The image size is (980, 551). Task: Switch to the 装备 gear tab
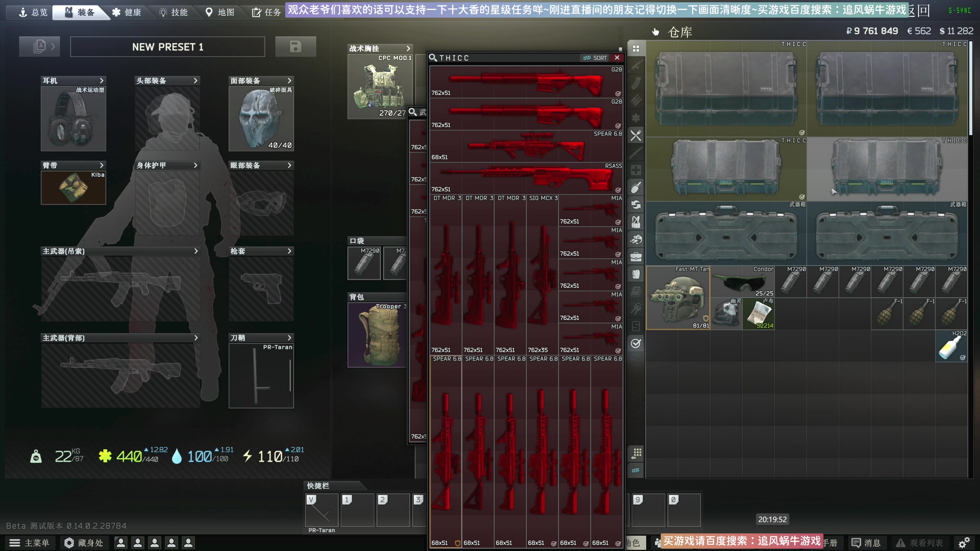coord(80,12)
